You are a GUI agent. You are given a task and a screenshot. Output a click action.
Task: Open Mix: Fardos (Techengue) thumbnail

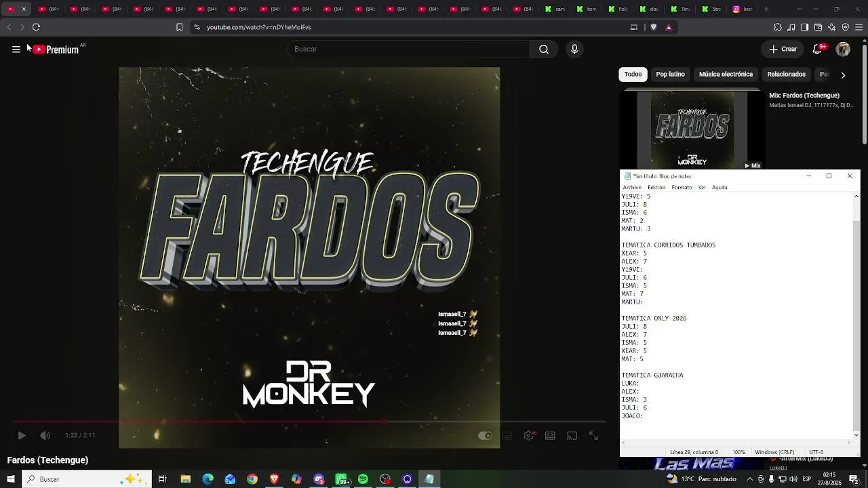coord(692,129)
